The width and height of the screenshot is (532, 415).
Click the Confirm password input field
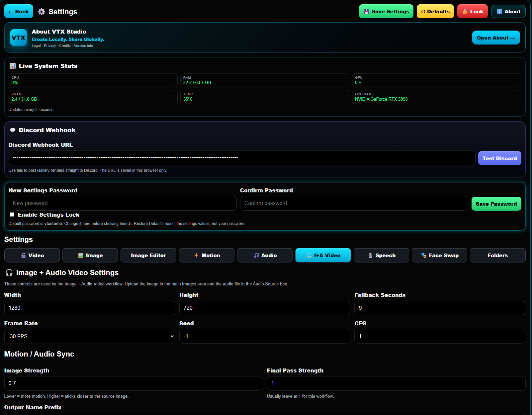click(354, 203)
